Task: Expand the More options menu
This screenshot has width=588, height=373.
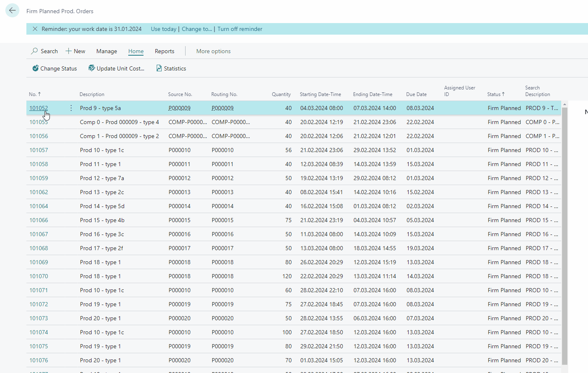Action: click(x=213, y=51)
